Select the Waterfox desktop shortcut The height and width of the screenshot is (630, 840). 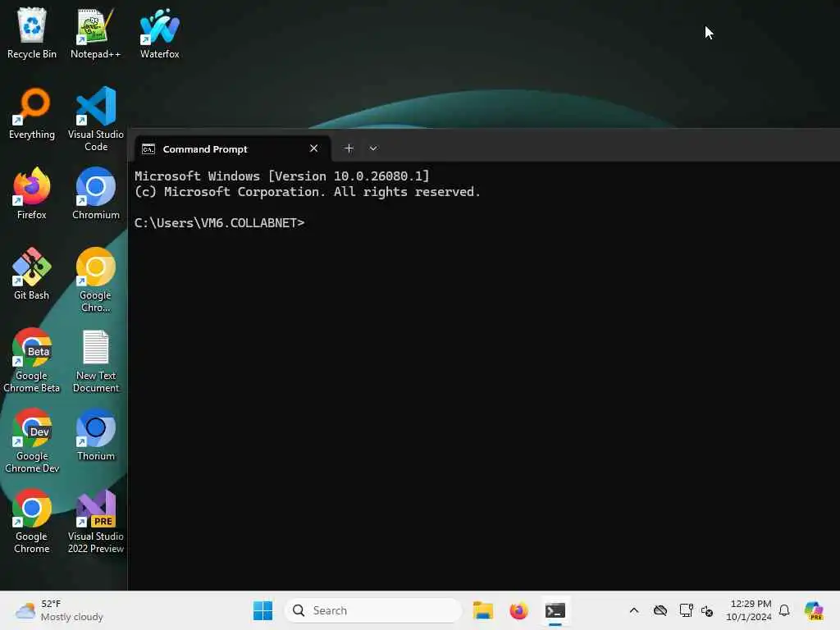click(160, 33)
